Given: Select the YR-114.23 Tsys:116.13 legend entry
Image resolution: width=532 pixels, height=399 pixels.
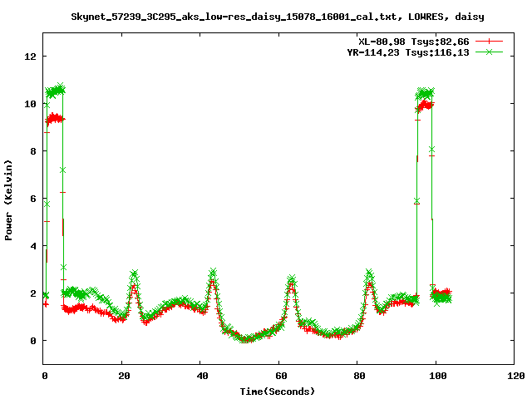Looking at the screenshot, I should 408,52.
